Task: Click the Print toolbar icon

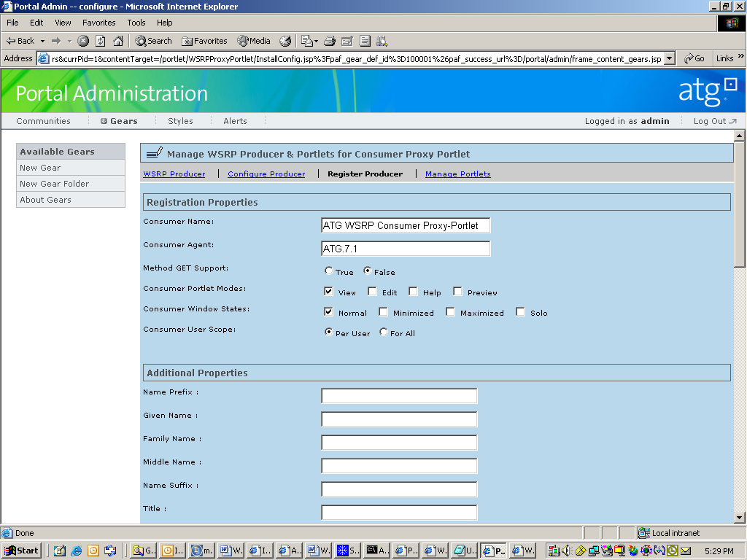Action: (x=330, y=41)
